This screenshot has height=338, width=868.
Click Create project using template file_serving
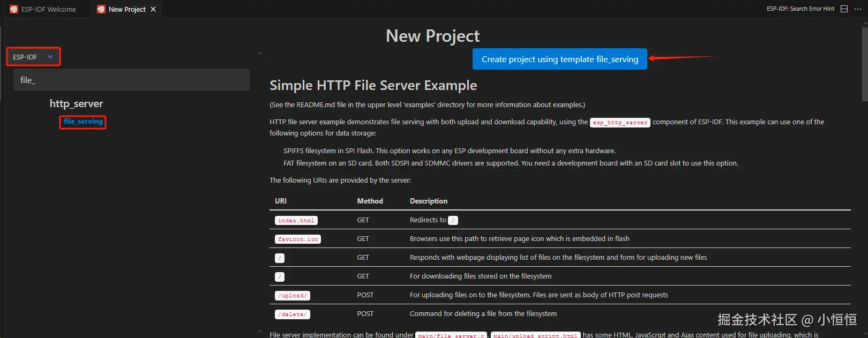(560, 59)
